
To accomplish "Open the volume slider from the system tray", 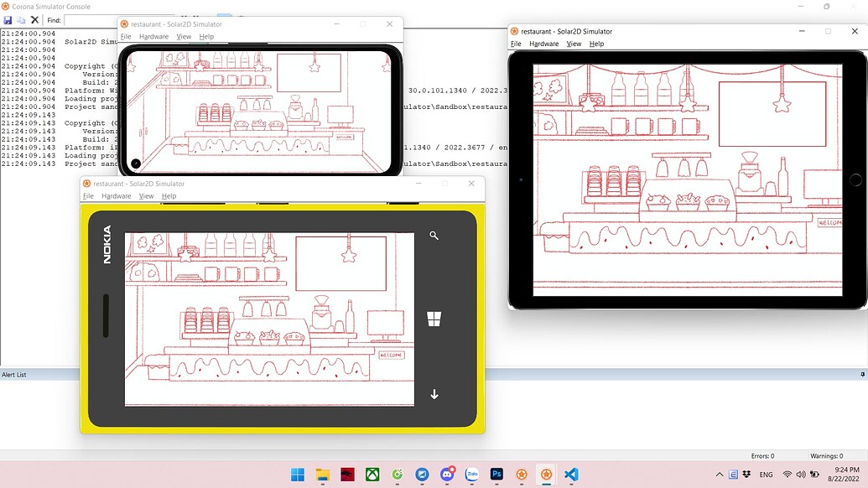I will (801, 474).
